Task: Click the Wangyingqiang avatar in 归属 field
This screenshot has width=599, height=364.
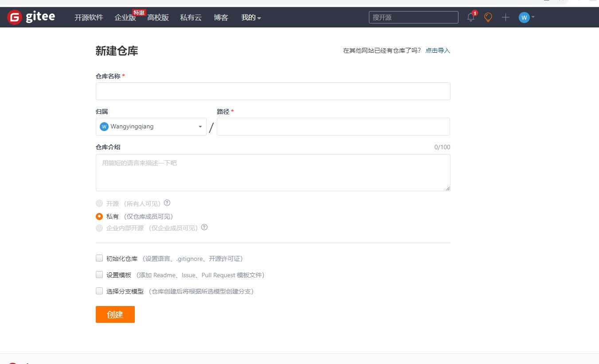Action: point(104,127)
